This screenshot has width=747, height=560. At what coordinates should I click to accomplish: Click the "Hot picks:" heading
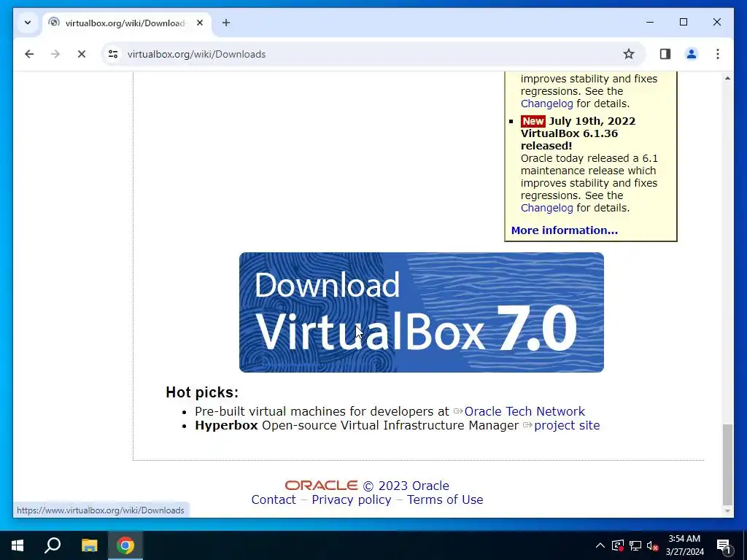coord(202,392)
